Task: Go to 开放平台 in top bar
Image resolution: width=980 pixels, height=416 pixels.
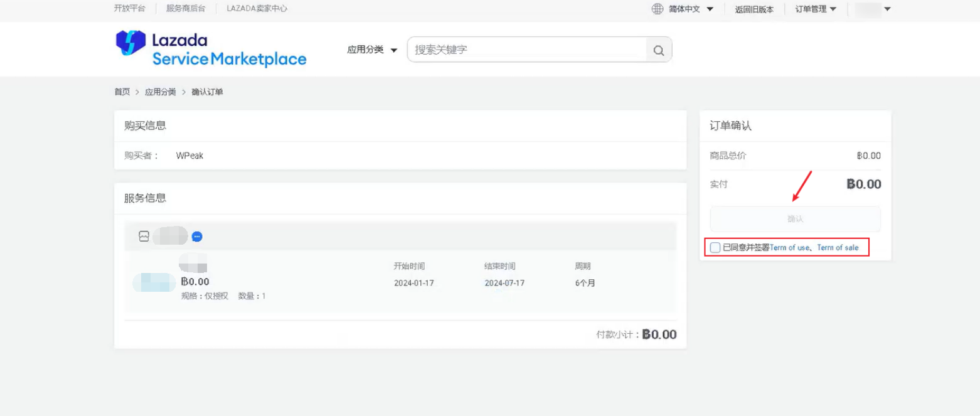Action: (129, 9)
